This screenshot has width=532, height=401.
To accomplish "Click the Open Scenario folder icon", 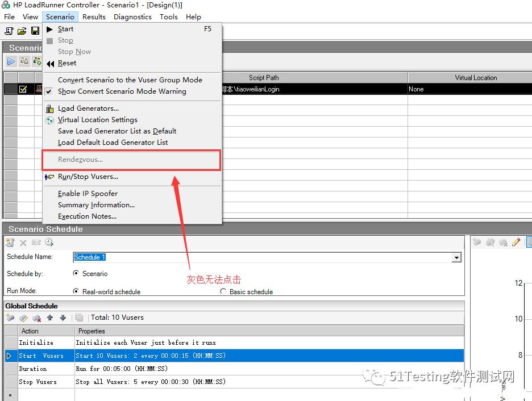I will [22, 31].
